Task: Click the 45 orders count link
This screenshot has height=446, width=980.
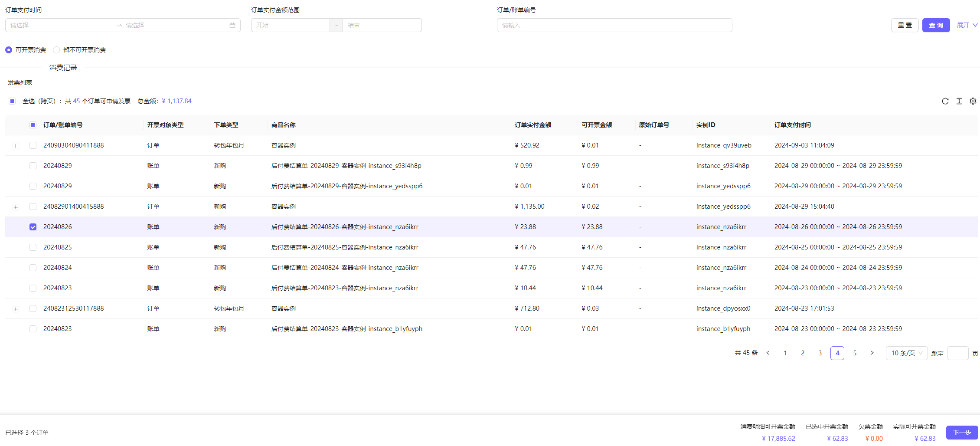Action: [x=76, y=101]
